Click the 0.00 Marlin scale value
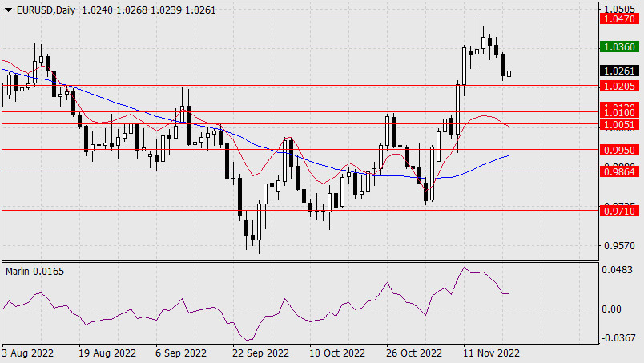This screenshot has height=363, width=644. coord(611,309)
